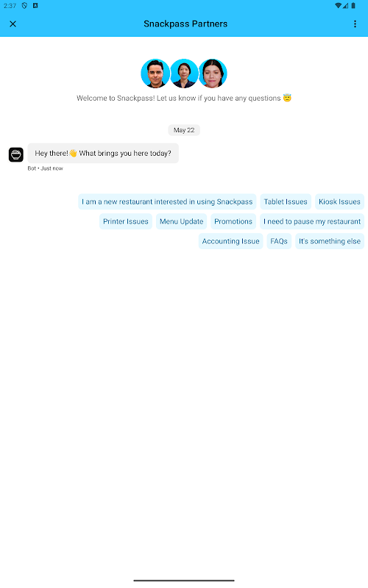This screenshot has width=368, height=588.
Task: Close the Snackpass Partners chat
Action: click(x=13, y=24)
